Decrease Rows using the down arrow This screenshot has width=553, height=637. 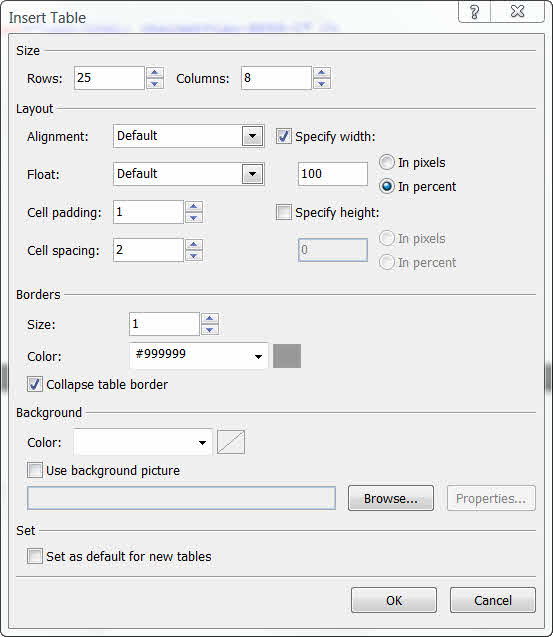click(154, 83)
